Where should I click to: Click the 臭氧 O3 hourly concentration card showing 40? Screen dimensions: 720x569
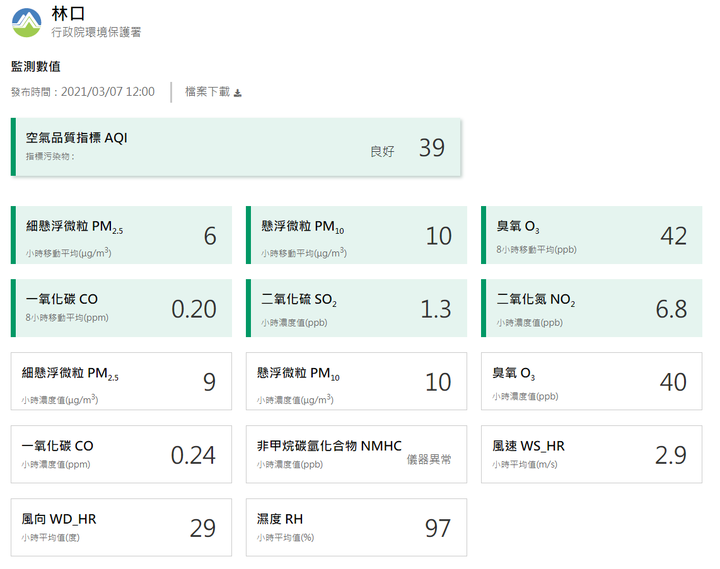coord(591,381)
